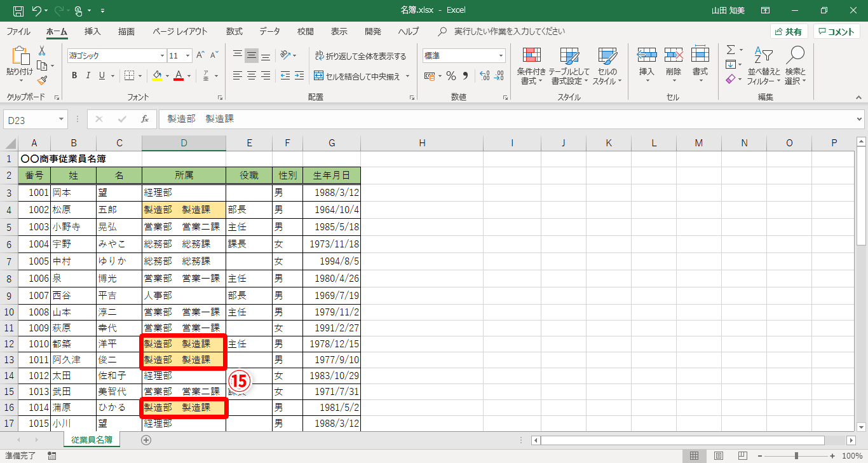Expand the Name Box dropdown arrow
This screenshot has height=463, width=868.
pyautogui.click(x=62, y=119)
